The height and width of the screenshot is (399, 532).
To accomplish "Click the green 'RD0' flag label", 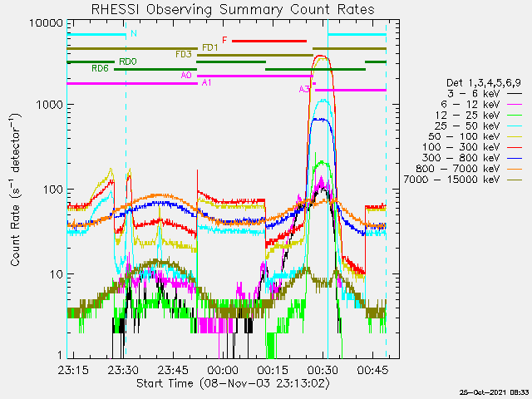I will click(127, 62).
